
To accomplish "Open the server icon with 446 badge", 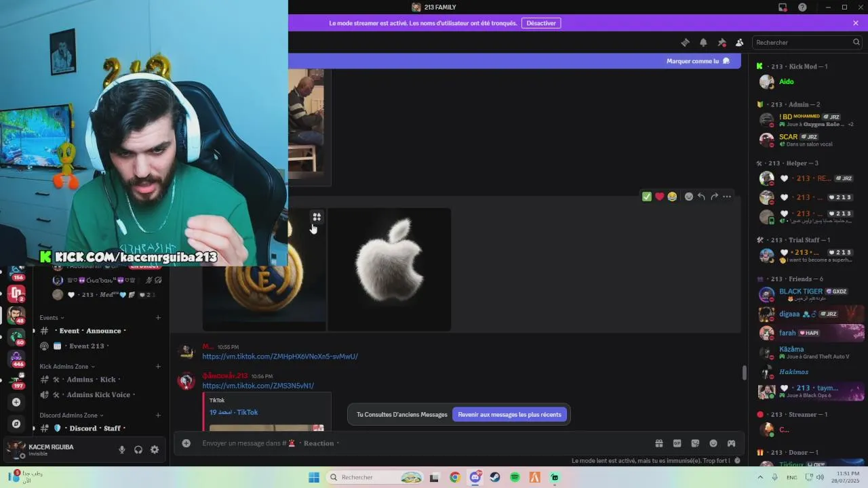I will (16, 359).
